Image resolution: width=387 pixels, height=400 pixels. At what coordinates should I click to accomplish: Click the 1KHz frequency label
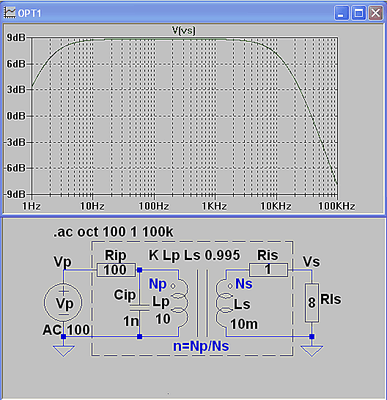[214, 206]
